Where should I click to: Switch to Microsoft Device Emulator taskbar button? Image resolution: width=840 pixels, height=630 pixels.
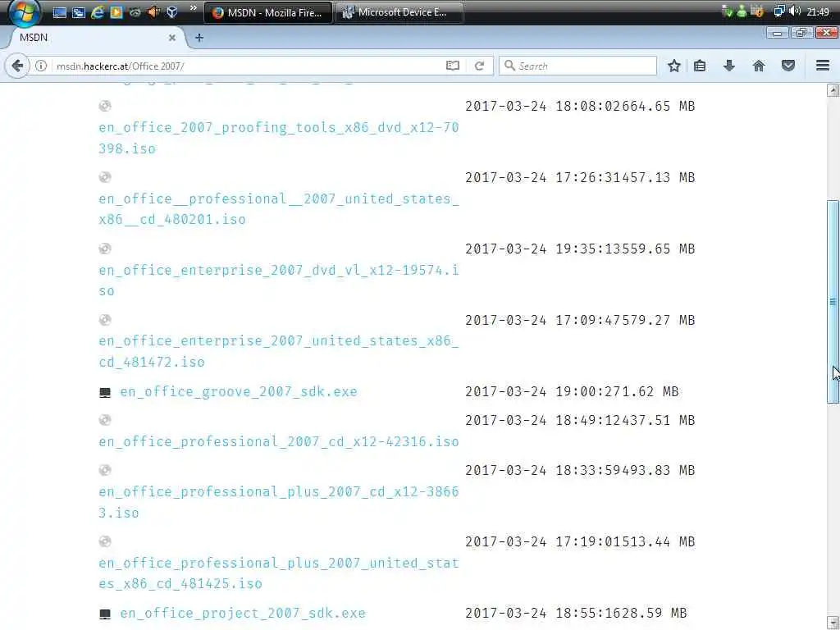click(x=399, y=12)
